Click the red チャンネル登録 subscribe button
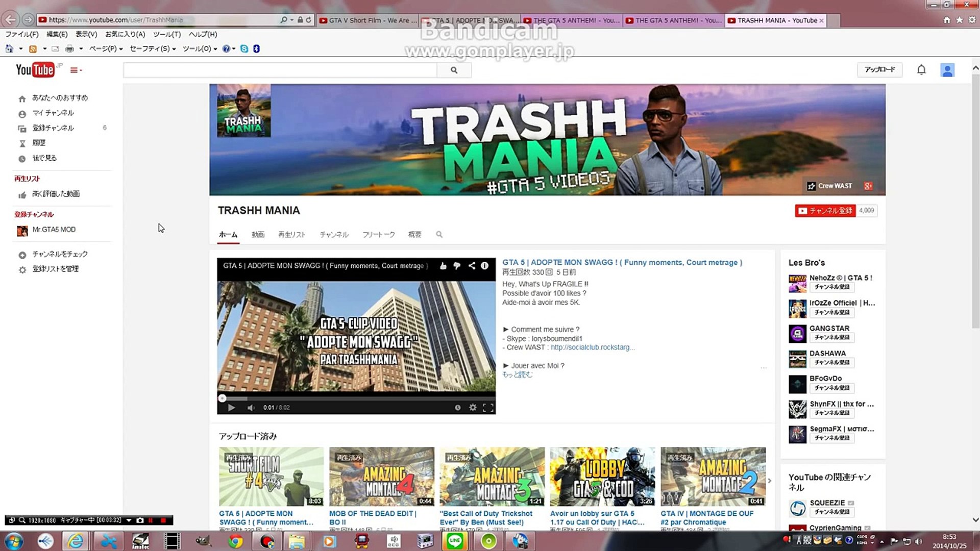This screenshot has height=551, width=980. 825,211
